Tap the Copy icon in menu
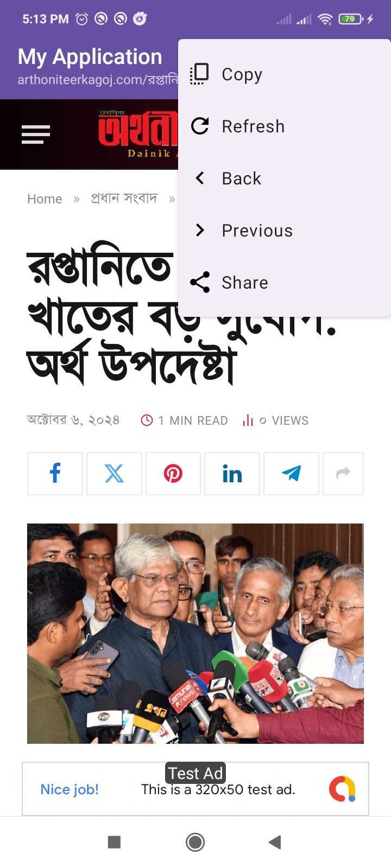The height and width of the screenshot is (868, 391). point(200,74)
